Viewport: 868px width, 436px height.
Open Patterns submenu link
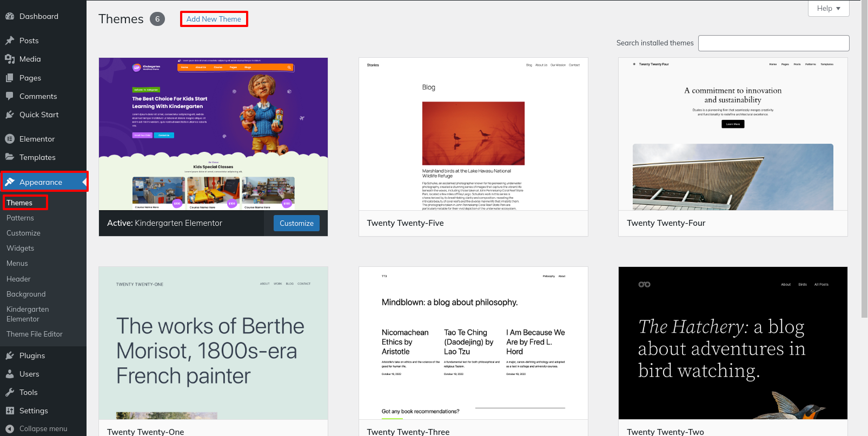20,218
